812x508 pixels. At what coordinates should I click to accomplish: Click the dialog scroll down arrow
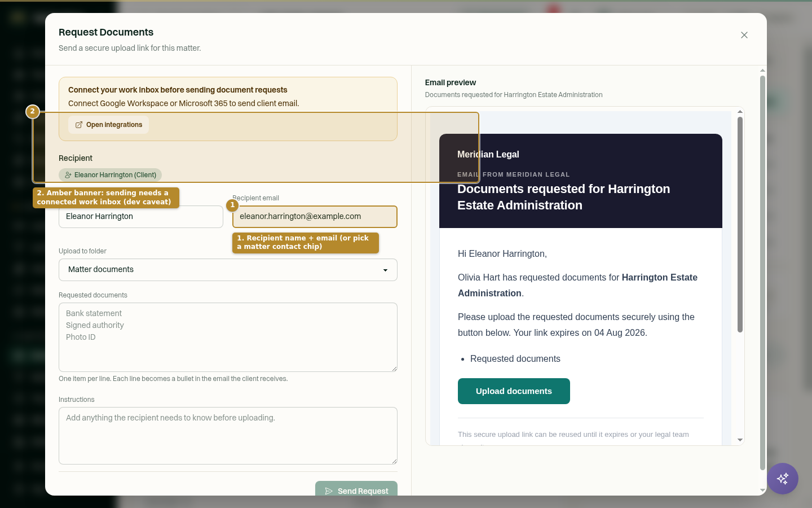tap(762, 491)
